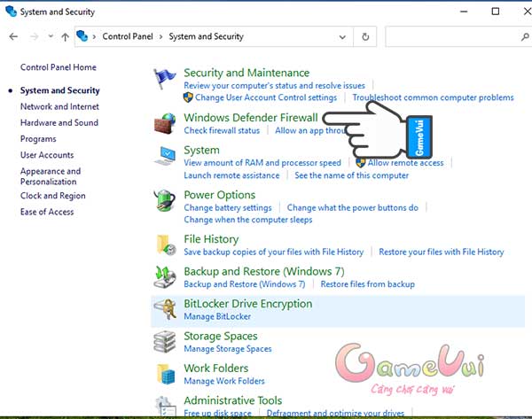Click Change User Account Control settings
532x419 pixels.
pyautogui.click(x=266, y=97)
